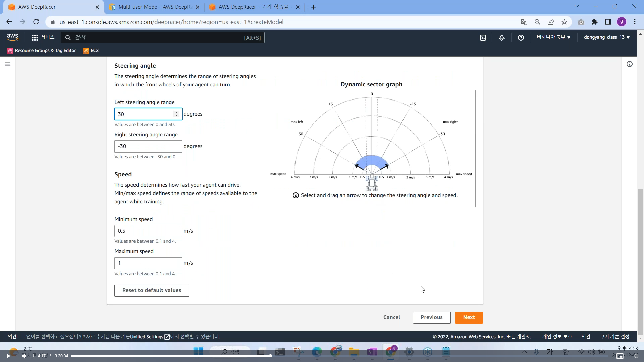Expand the Virginia region dropdown
Viewport: 644px width, 362px height.
pyautogui.click(x=553, y=37)
